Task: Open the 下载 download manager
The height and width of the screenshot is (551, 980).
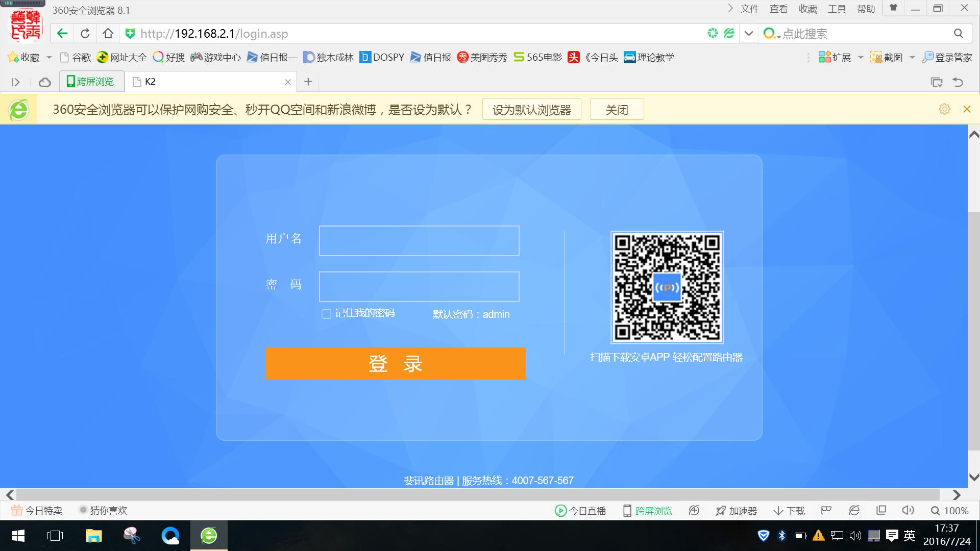Action: click(x=789, y=510)
